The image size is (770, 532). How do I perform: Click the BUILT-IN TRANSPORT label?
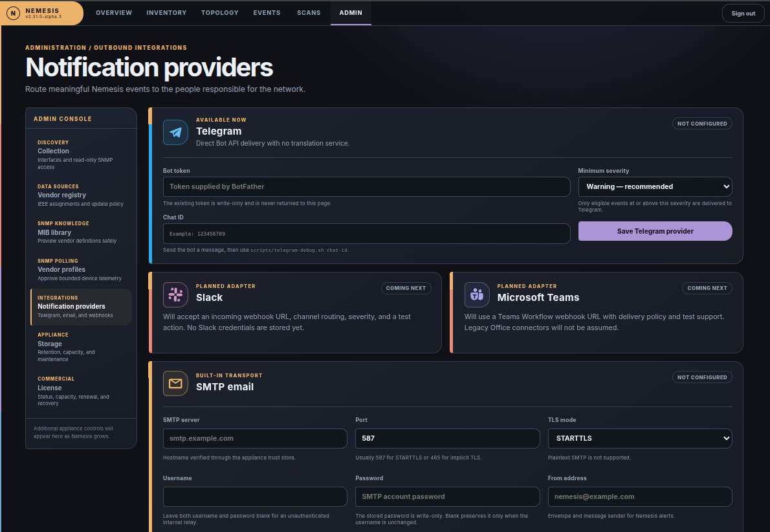click(x=229, y=375)
